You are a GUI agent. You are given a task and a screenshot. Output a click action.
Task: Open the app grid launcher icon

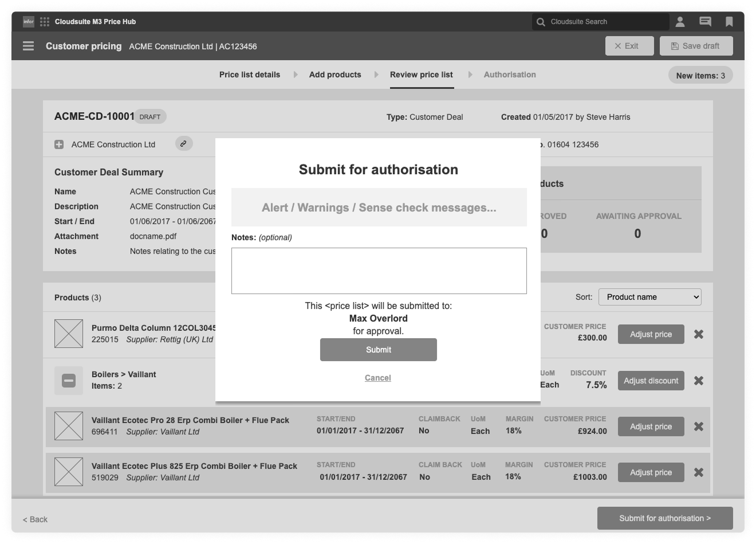[45, 22]
